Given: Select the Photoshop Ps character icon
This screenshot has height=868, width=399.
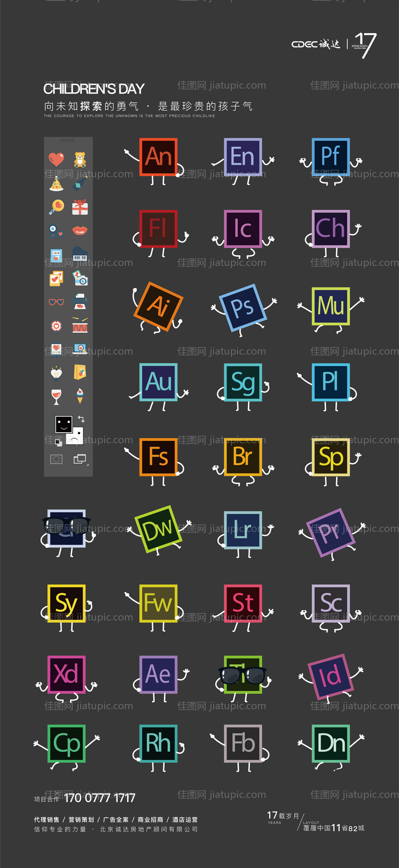Looking at the screenshot, I should pos(243,308).
